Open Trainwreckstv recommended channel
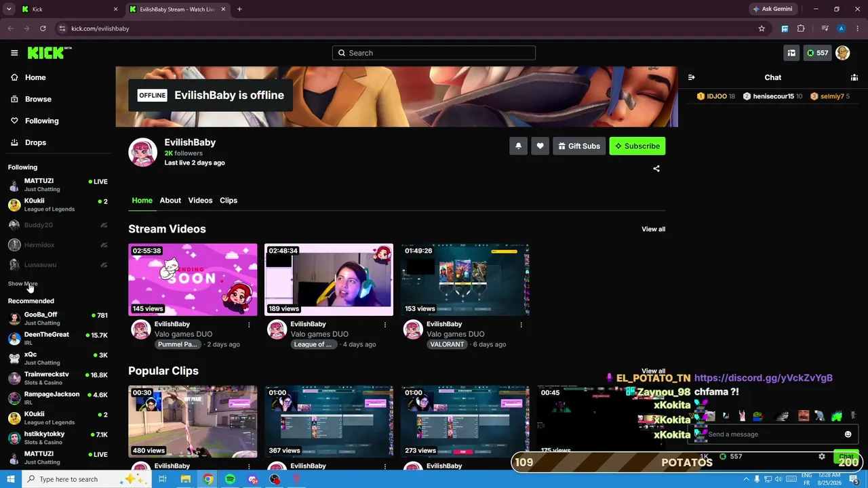868x488 pixels. point(58,378)
